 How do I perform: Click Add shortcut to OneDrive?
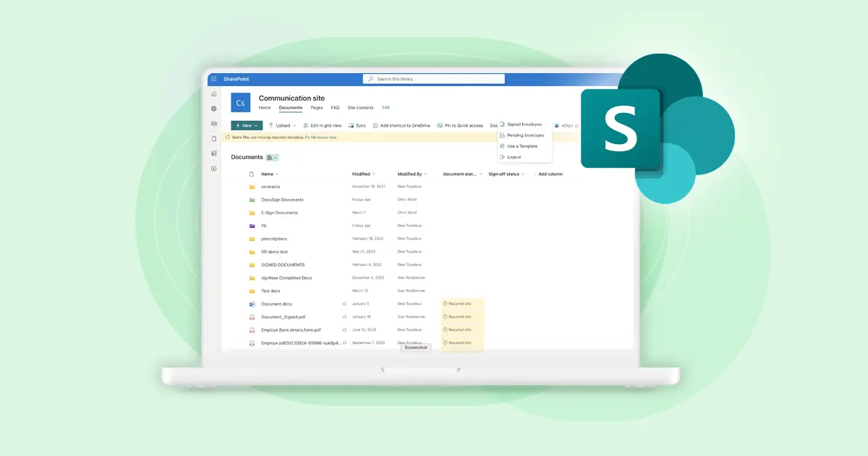coord(401,125)
